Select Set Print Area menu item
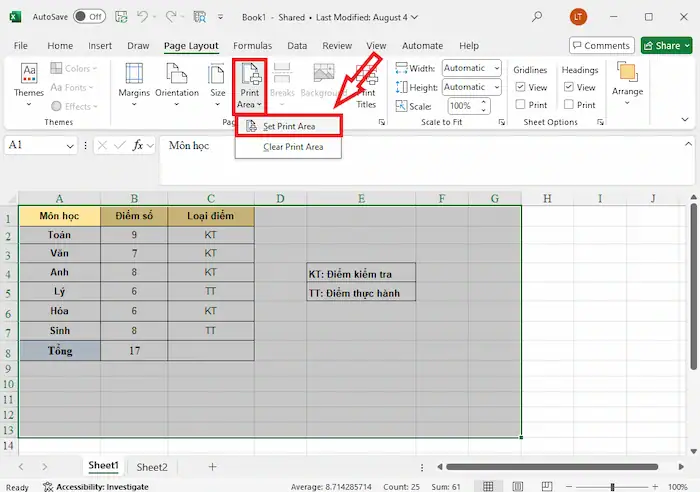700x492 pixels. [x=289, y=126]
